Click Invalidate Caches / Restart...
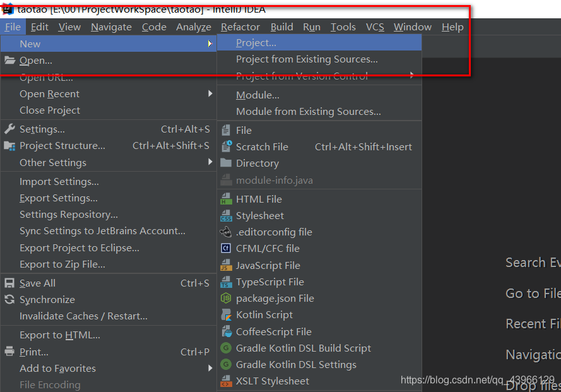The height and width of the screenshot is (392, 561). click(109, 316)
